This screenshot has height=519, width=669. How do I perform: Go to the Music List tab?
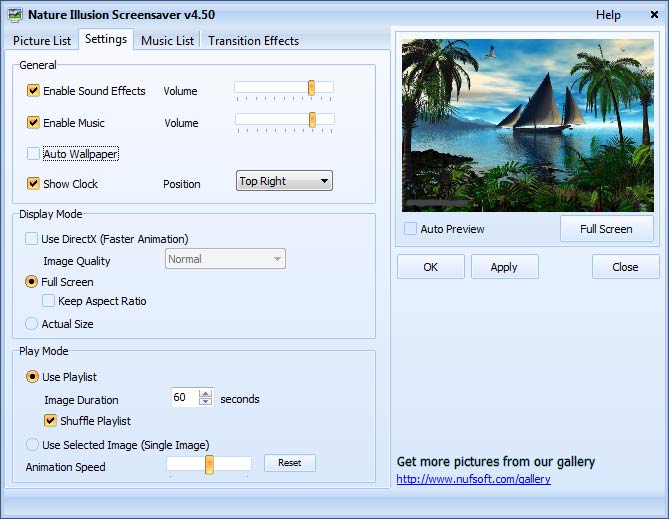[167, 41]
